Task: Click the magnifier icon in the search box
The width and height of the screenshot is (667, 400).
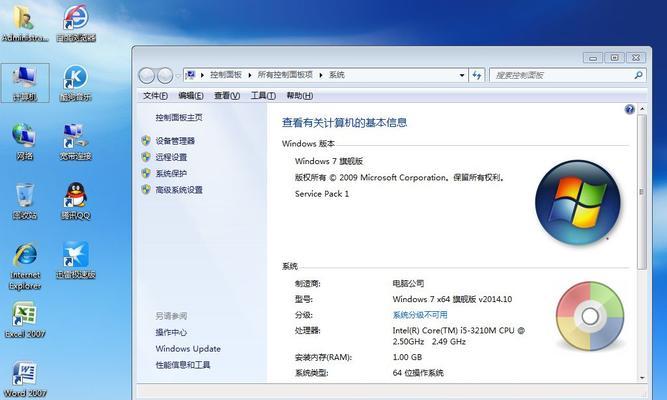Action: point(638,75)
